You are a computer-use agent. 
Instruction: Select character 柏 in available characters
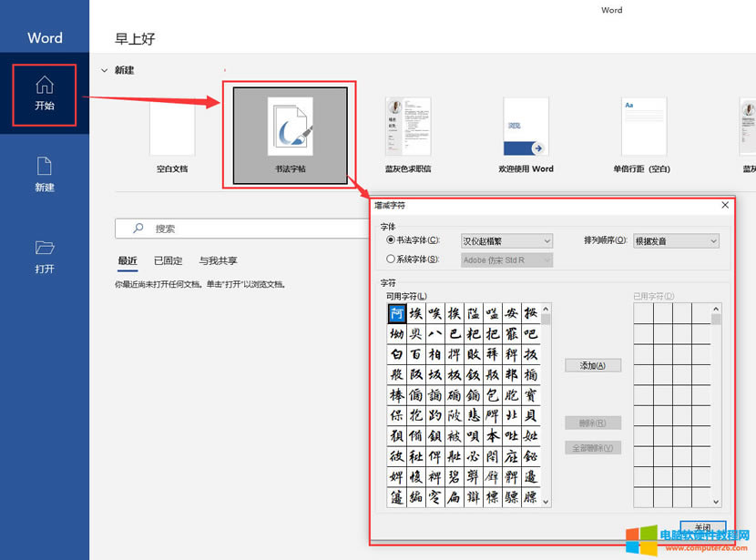point(434,354)
